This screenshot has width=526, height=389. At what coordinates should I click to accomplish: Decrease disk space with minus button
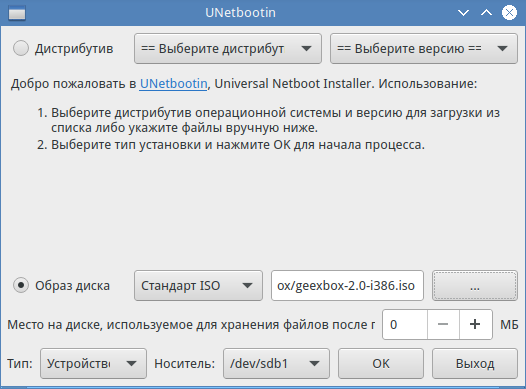(x=443, y=325)
